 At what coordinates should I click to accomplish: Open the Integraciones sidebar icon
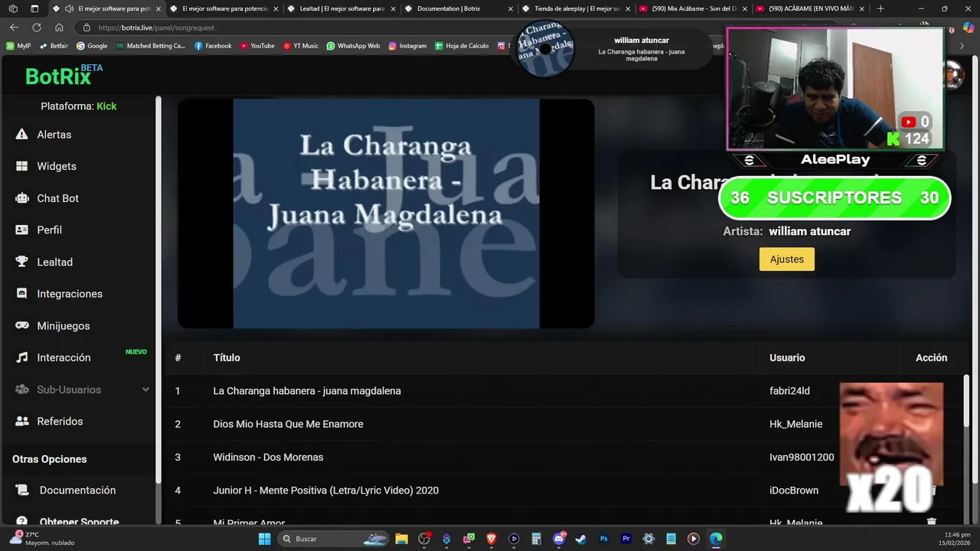(22, 294)
